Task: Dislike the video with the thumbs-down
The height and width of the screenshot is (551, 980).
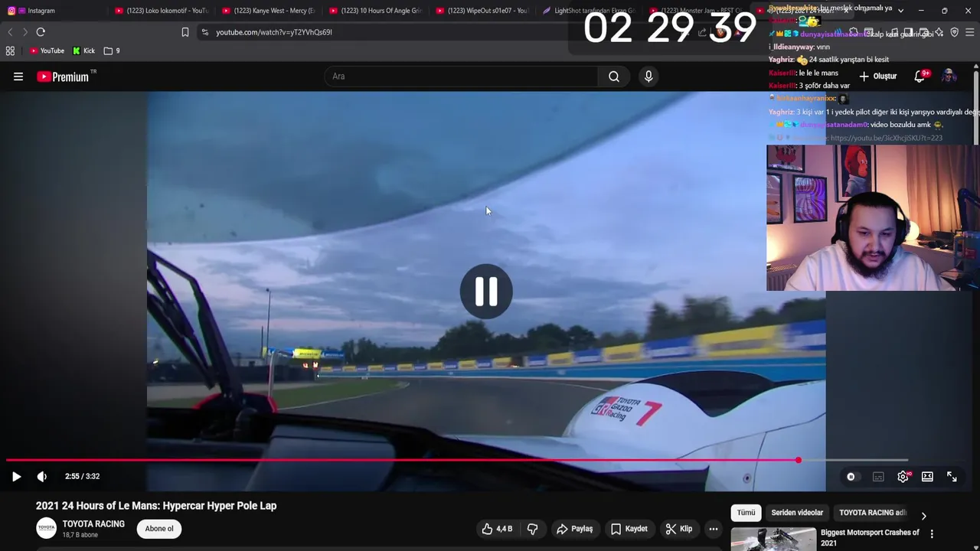Action: click(533, 529)
